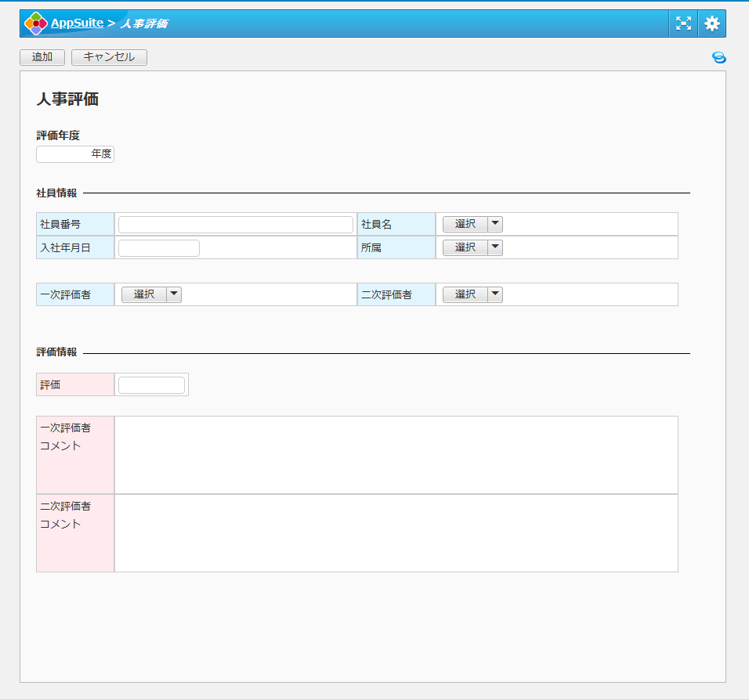Click the AppSuite colorful logo icon
Image resolution: width=749 pixels, height=700 pixels.
(x=36, y=23)
